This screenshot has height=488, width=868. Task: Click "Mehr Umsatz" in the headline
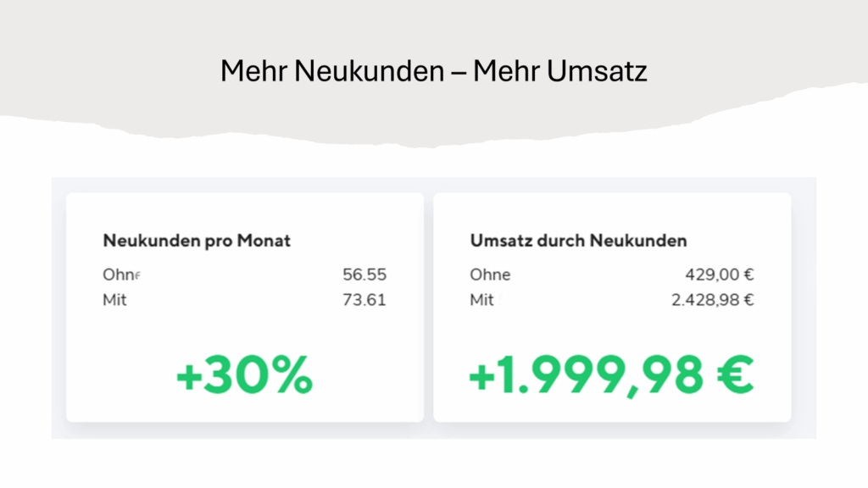[560, 71]
